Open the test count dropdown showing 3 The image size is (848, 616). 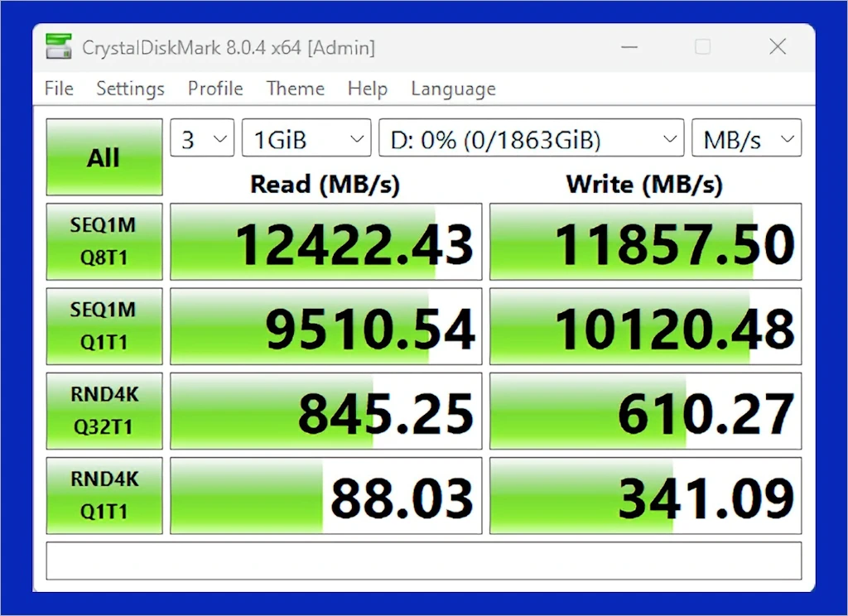[x=202, y=138]
